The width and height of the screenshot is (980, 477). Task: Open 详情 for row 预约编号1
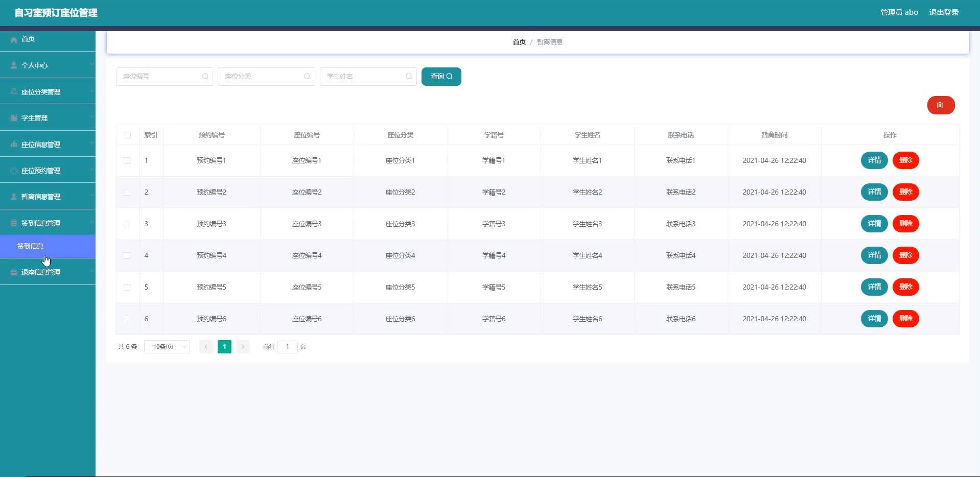pyautogui.click(x=874, y=160)
